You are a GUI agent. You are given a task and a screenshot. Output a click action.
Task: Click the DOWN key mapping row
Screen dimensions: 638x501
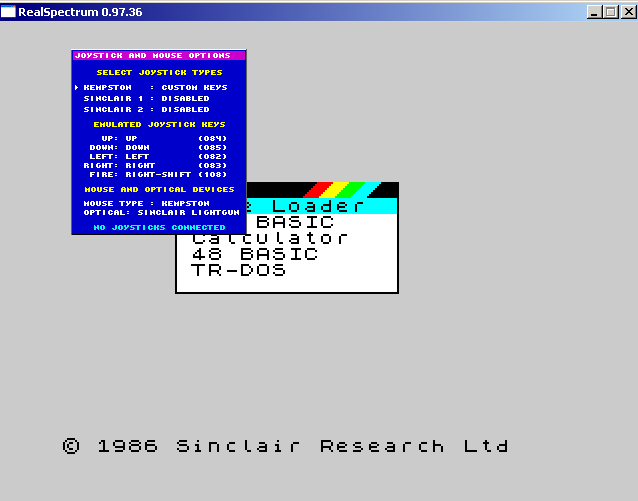[158, 147]
